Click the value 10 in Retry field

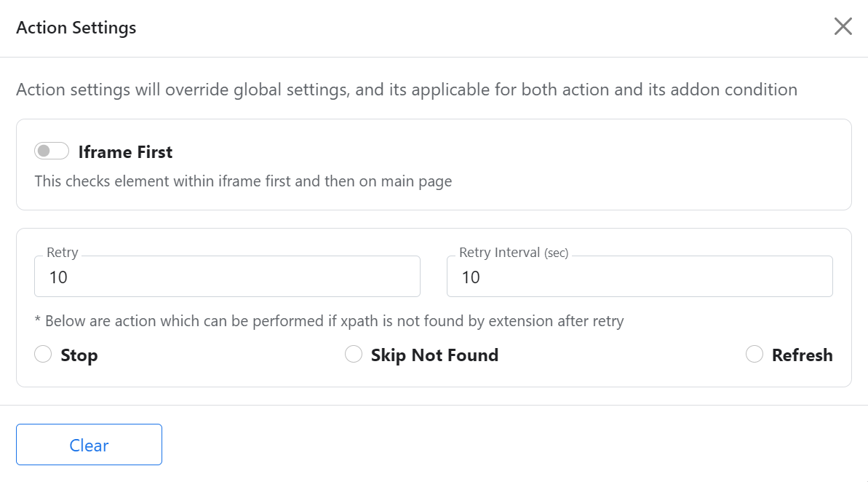tap(58, 277)
